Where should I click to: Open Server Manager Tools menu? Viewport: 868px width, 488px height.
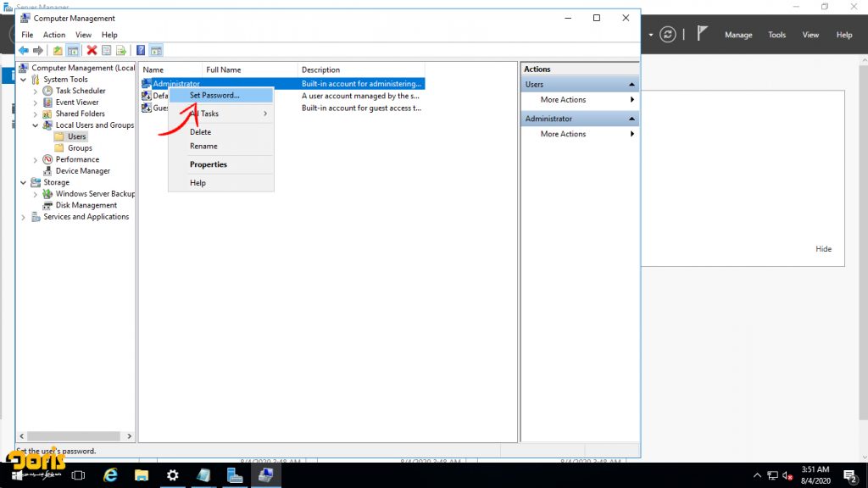[776, 35]
